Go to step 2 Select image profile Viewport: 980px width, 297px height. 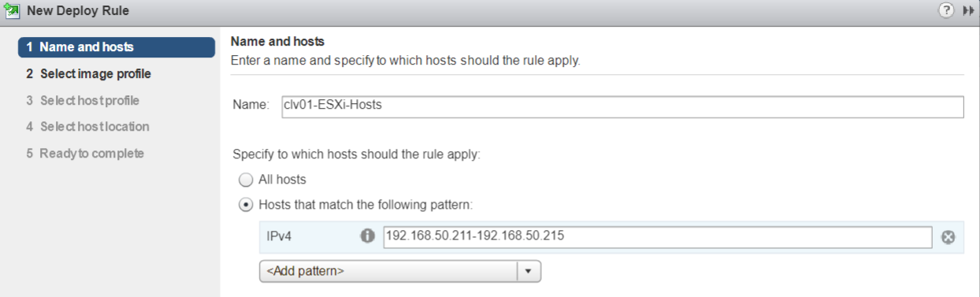click(x=87, y=74)
